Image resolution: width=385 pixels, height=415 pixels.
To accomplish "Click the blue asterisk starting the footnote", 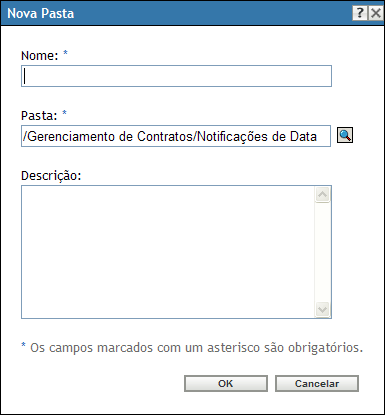I will [x=23, y=345].
